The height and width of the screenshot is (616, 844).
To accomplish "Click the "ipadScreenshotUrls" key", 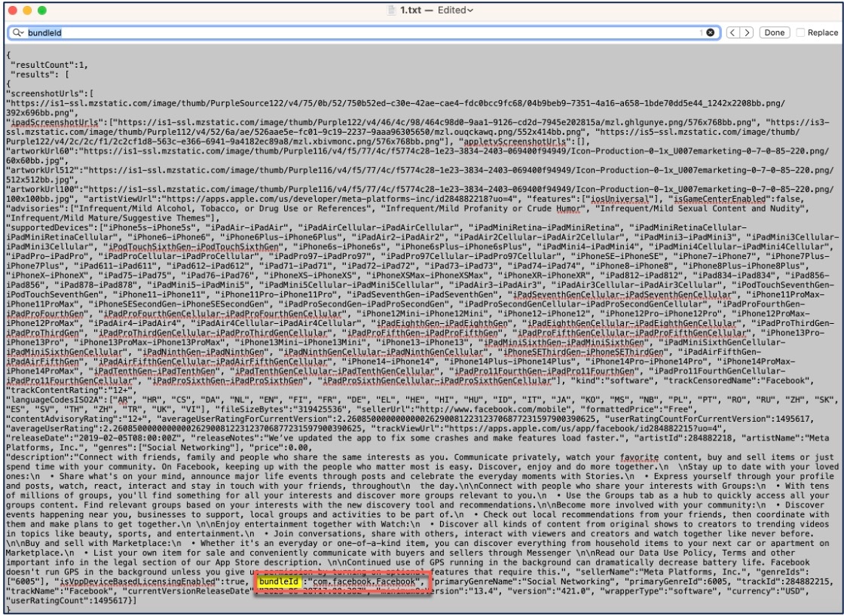I will click(x=55, y=123).
